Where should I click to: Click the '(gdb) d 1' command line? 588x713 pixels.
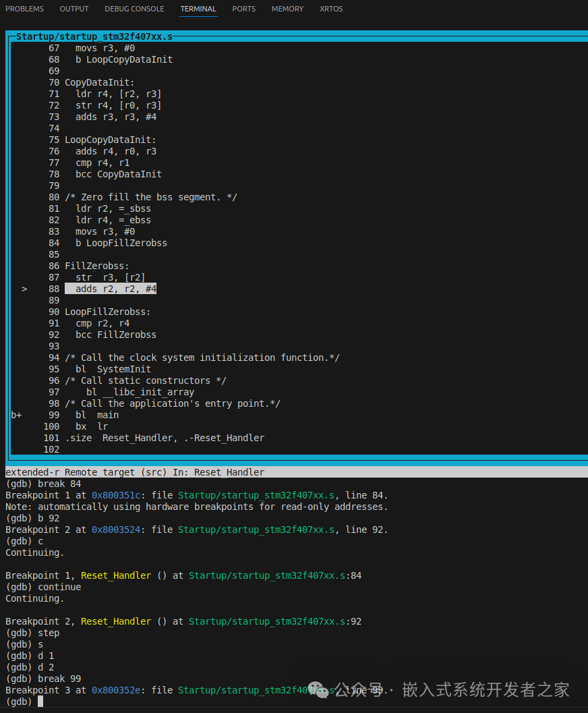(30, 656)
